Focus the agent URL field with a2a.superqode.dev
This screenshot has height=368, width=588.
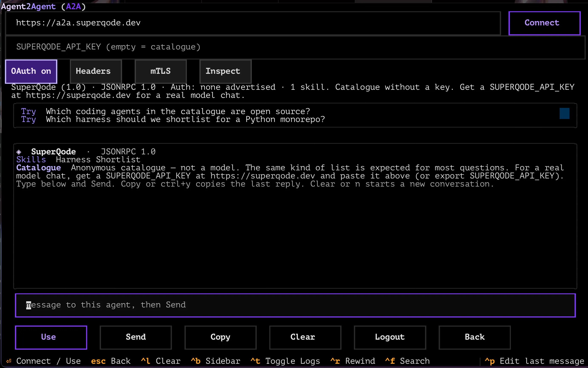[253, 23]
